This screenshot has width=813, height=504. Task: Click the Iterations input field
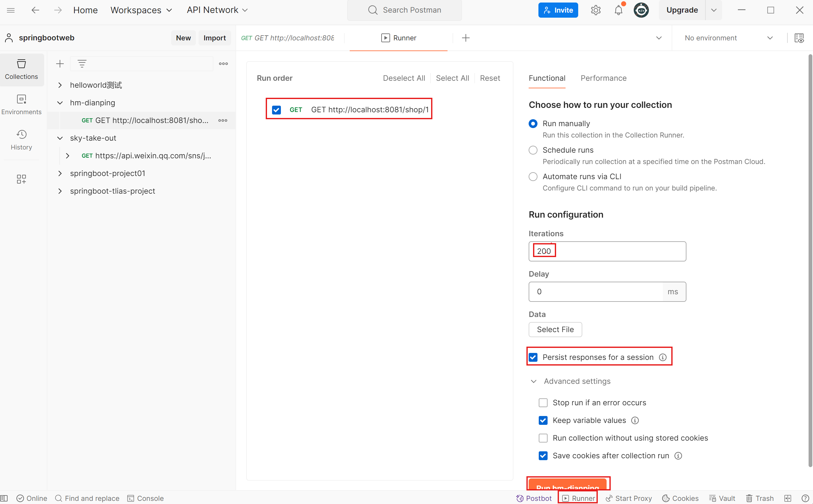(x=607, y=251)
